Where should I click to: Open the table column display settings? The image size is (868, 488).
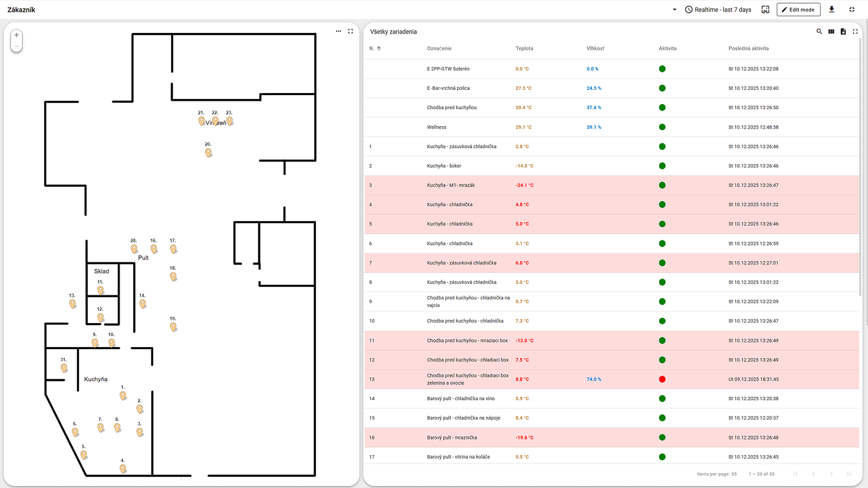click(831, 32)
